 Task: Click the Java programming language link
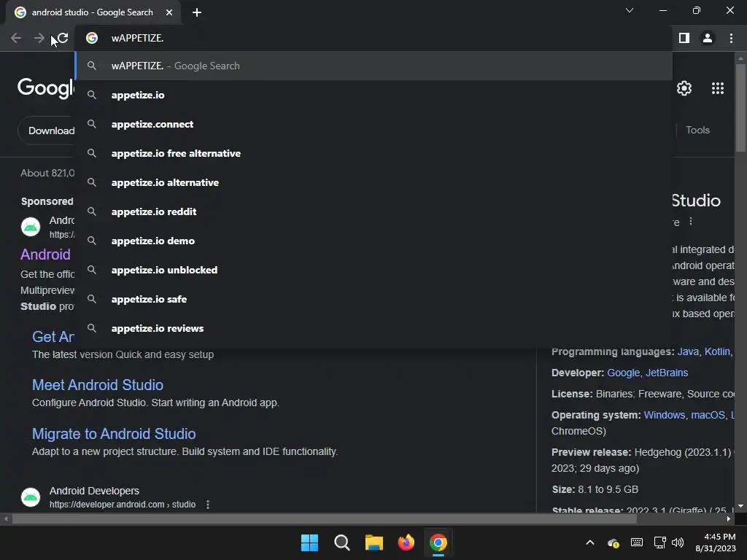[x=688, y=351]
